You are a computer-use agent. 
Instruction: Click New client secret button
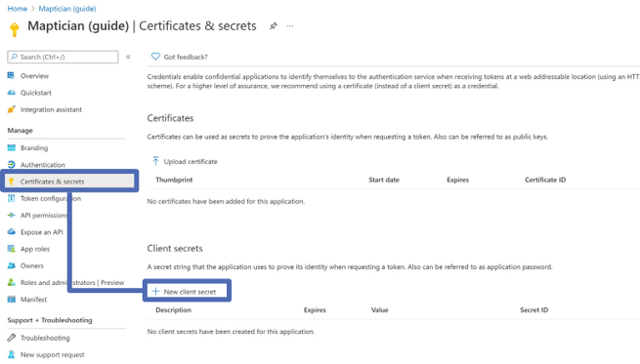tap(184, 292)
